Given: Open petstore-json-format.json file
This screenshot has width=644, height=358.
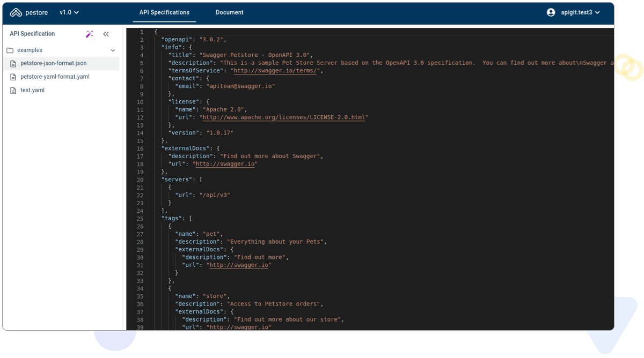Looking at the screenshot, I should click(x=53, y=63).
